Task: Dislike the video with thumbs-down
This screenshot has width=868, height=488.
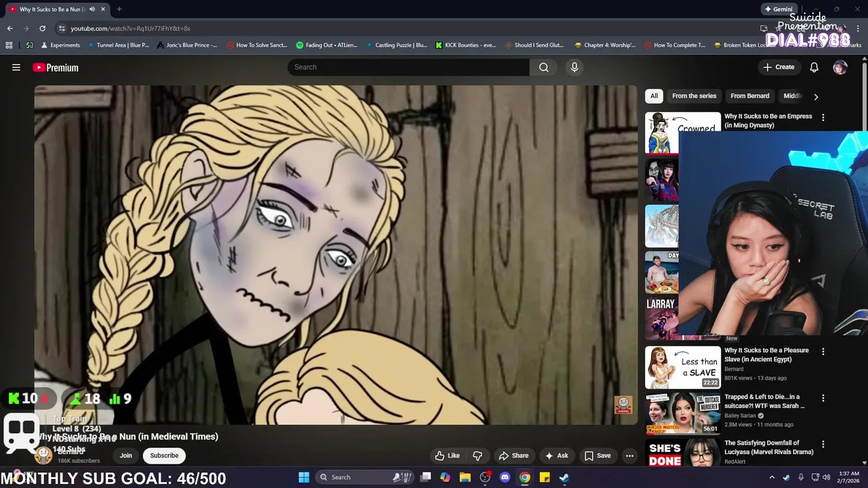Action: pyautogui.click(x=477, y=455)
